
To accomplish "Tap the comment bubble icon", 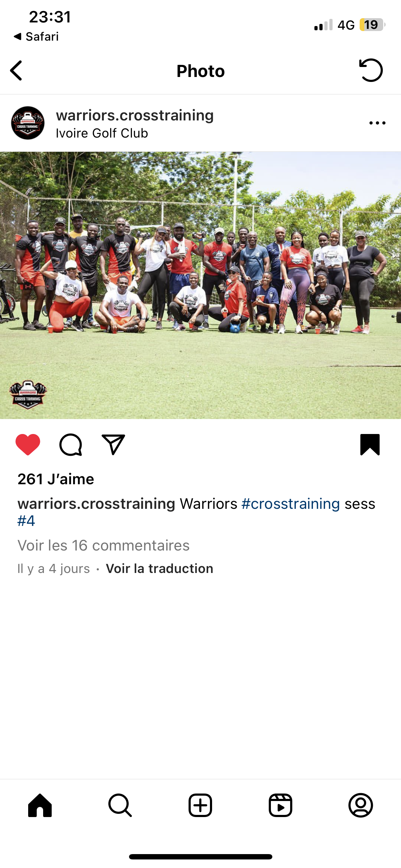I will click(71, 445).
